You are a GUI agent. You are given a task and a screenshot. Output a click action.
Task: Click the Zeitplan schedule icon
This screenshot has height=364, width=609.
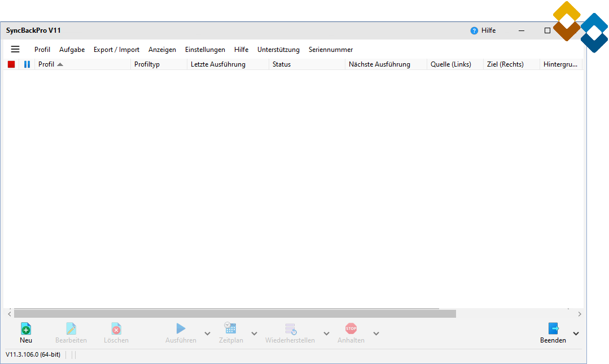[230, 328]
